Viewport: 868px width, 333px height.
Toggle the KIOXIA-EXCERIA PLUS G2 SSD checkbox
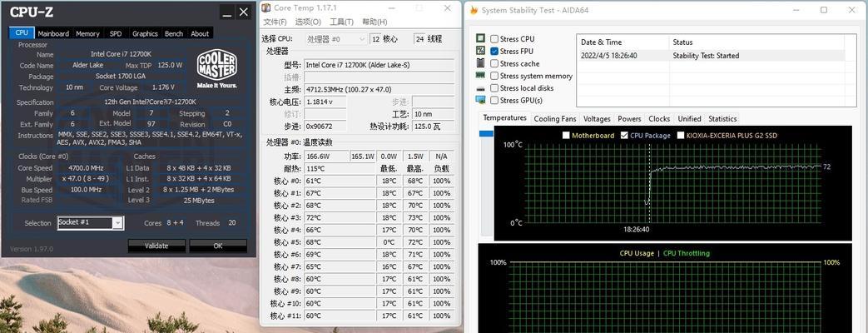coord(681,135)
